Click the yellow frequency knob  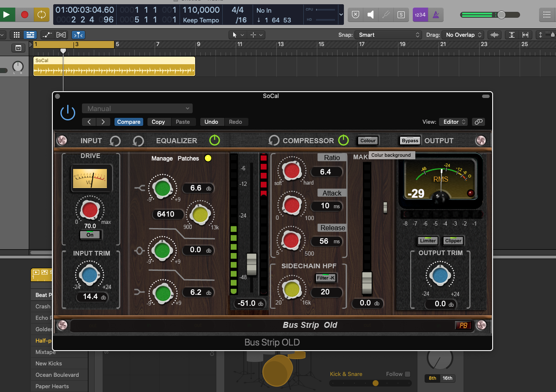200,215
